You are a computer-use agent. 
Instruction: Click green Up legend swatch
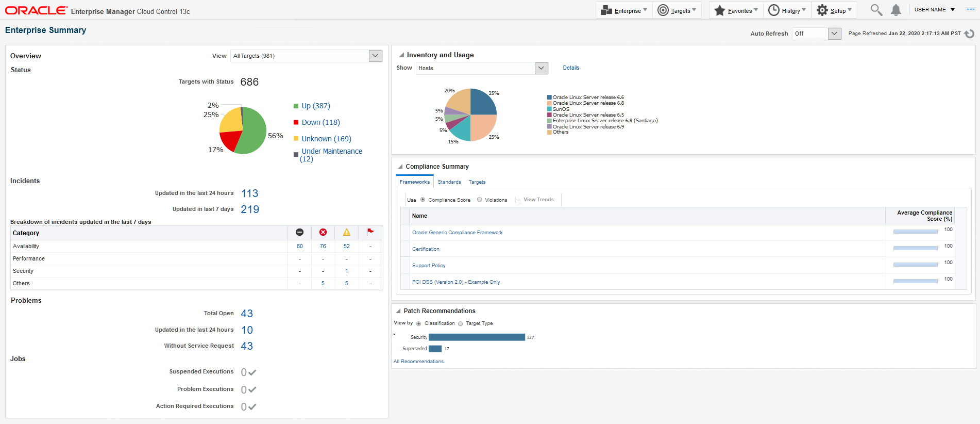(x=296, y=106)
